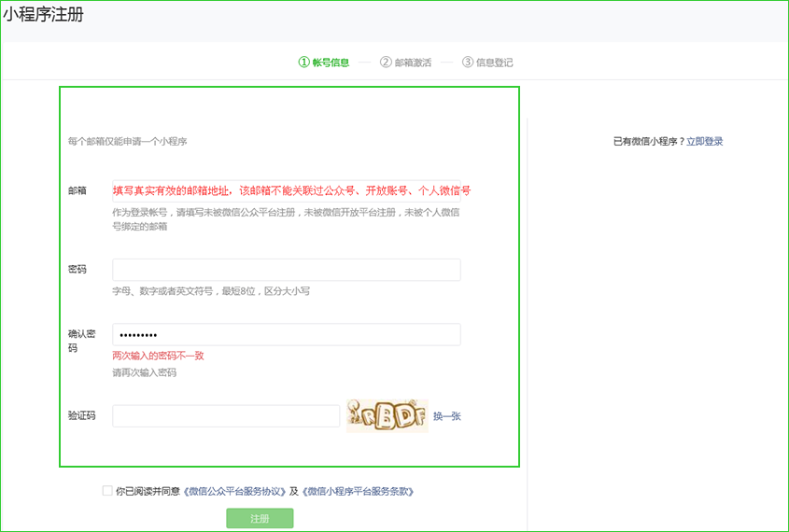Image resolution: width=789 pixels, height=532 pixels.
Task: Open the 《微信小程序平台服务条款》 link
Action: 357,491
